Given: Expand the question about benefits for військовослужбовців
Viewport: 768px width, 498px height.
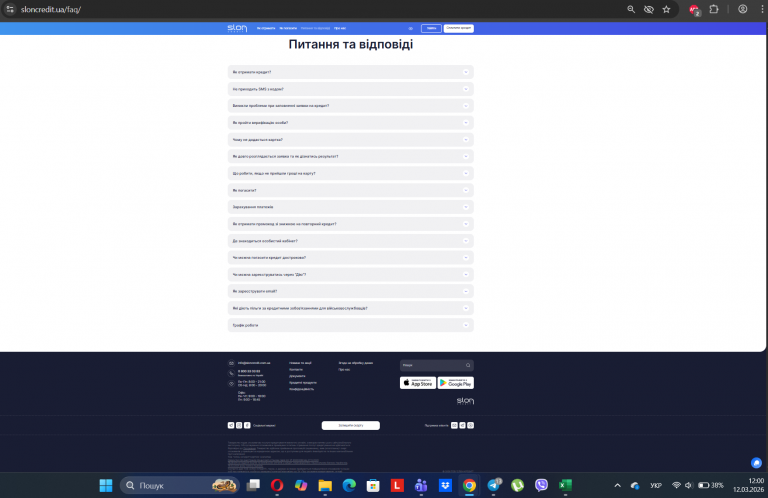Looking at the screenshot, I should click(351, 308).
